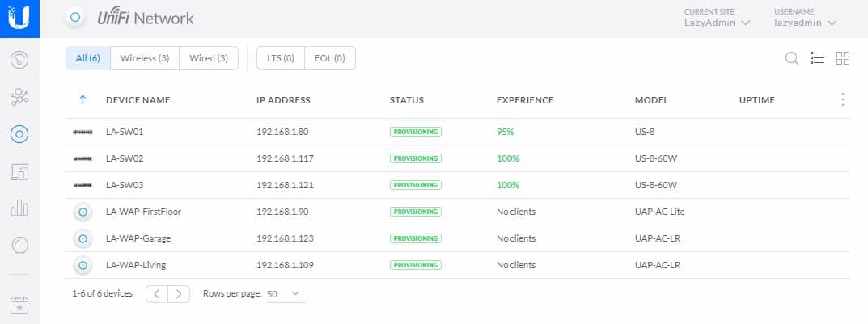Click the LA-WAP-Living access point icon
868x324 pixels.
pyautogui.click(x=83, y=265)
